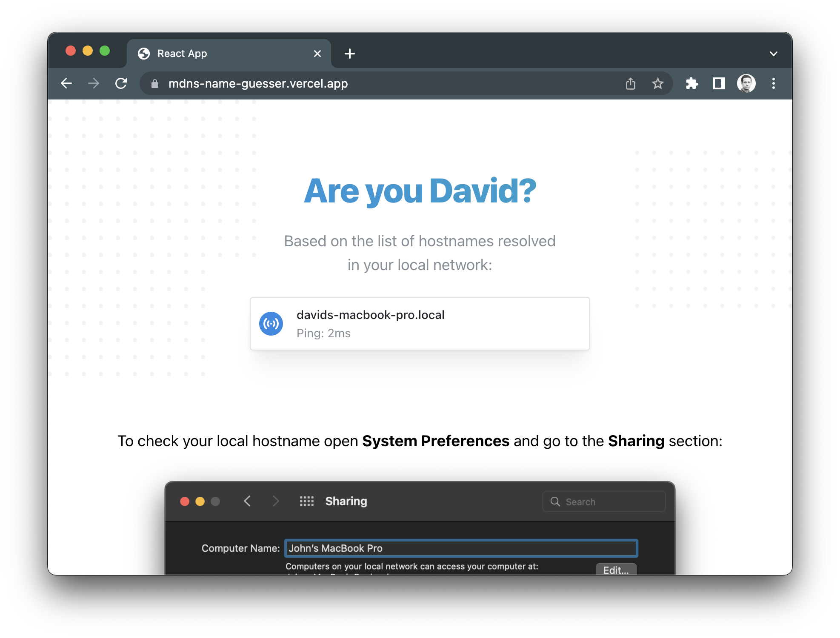Reload the current page
840x638 pixels.
(121, 83)
